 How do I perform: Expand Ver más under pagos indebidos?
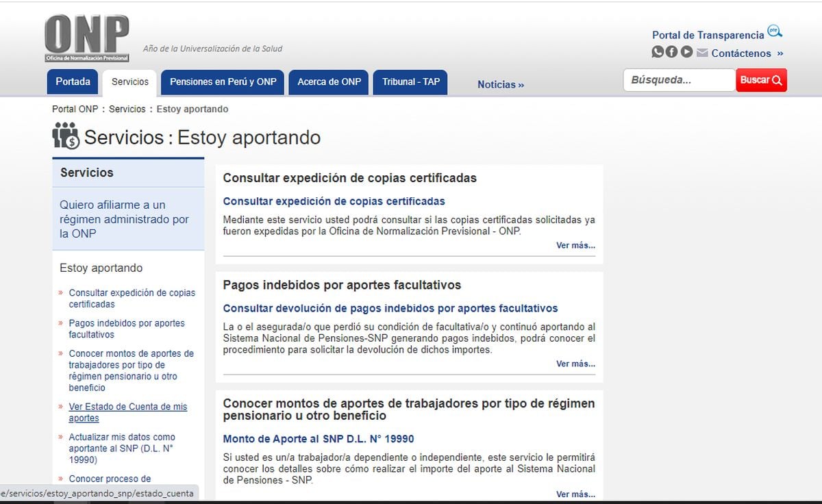point(575,364)
